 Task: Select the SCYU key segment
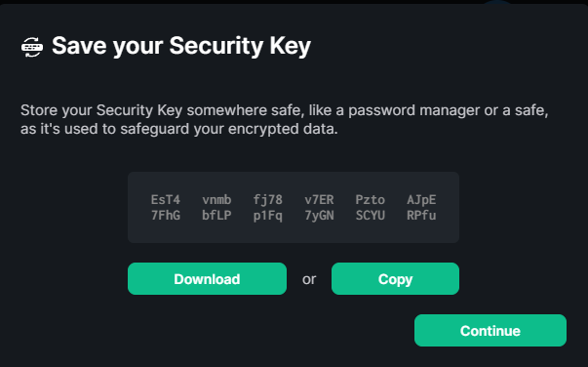coord(371,216)
